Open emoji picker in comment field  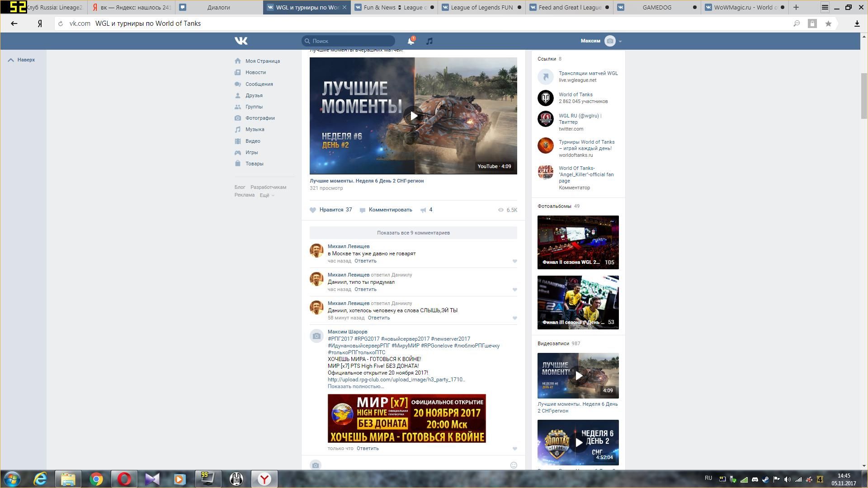tap(514, 465)
